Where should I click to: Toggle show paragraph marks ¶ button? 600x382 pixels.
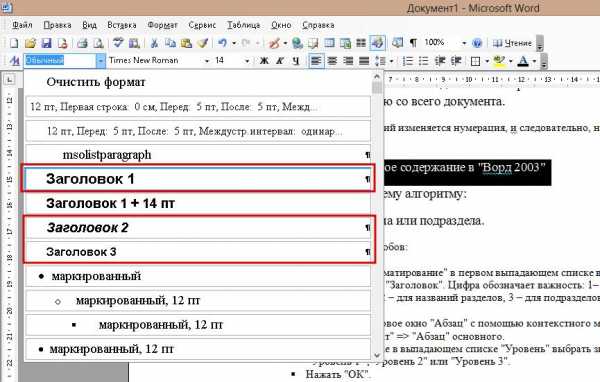point(413,43)
